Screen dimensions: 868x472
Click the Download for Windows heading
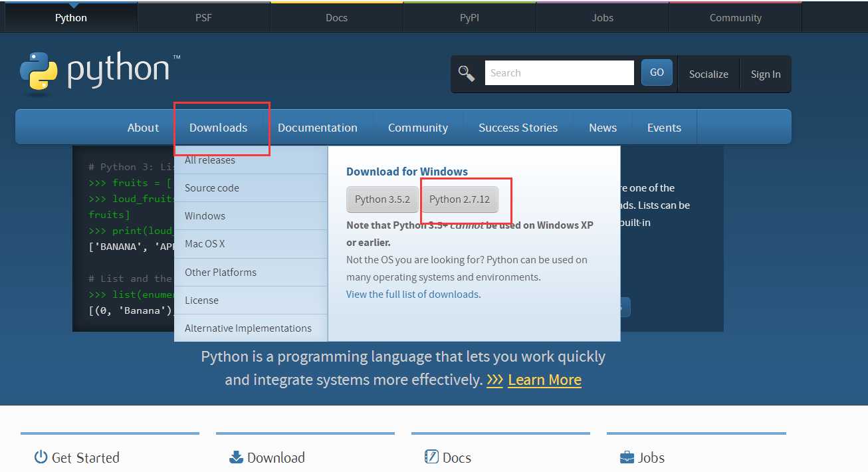[x=407, y=172]
